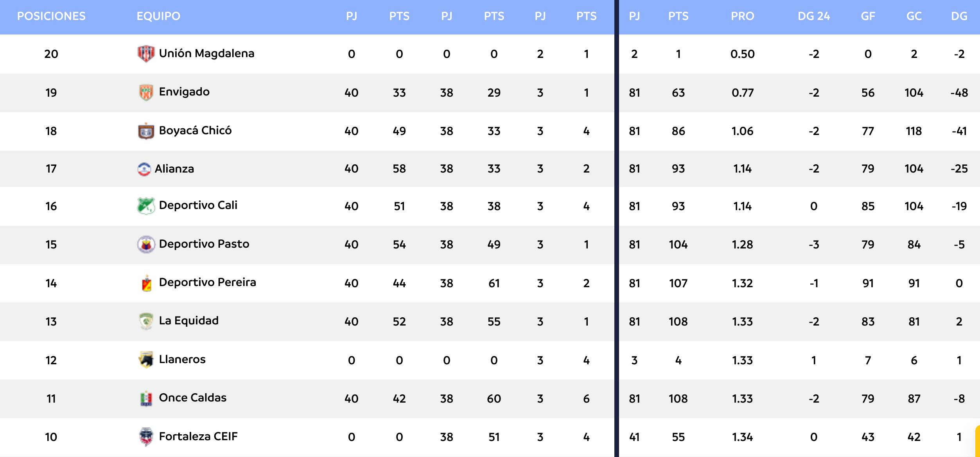Click the DG 24 column header
This screenshot has height=457, width=980.
click(813, 16)
